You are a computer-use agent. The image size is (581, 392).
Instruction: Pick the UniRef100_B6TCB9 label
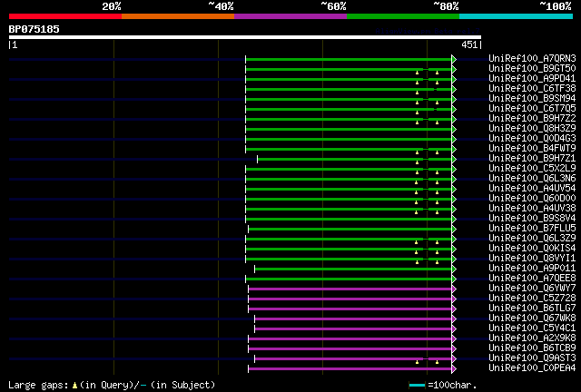coord(532,348)
